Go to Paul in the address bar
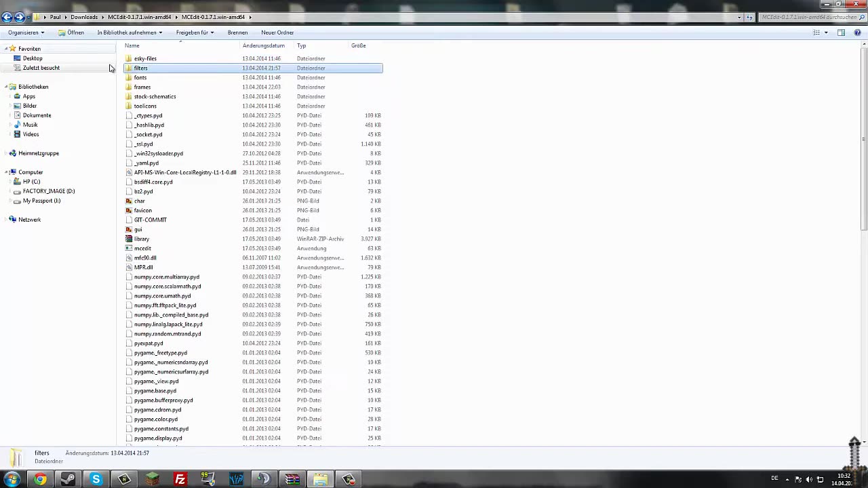Screen dimensions: 868x488 click(x=55, y=17)
